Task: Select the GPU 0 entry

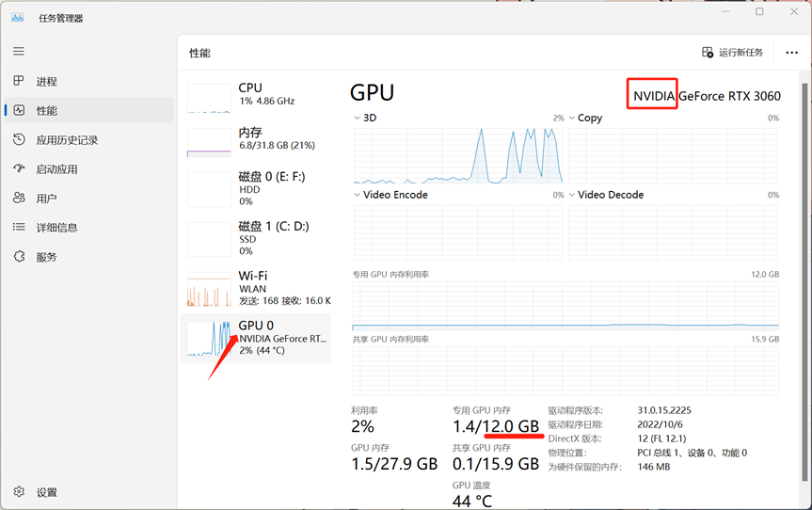Action: coord(256,338)
